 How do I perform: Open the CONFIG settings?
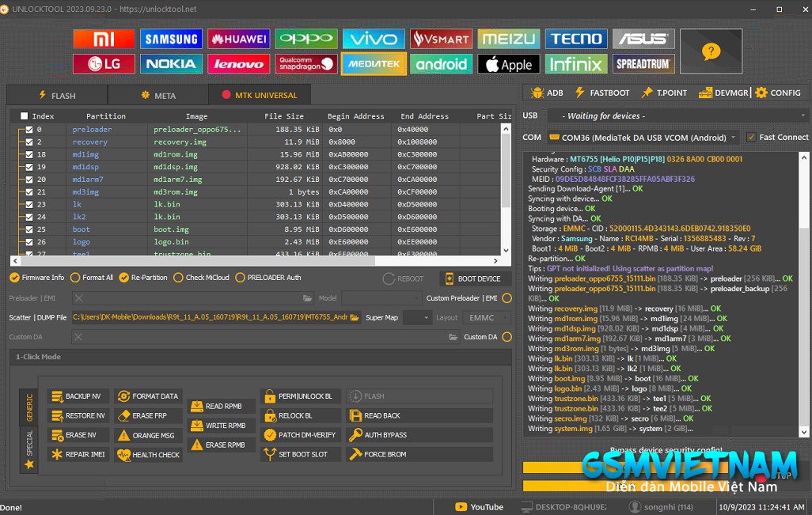click(x=778, y=93)
